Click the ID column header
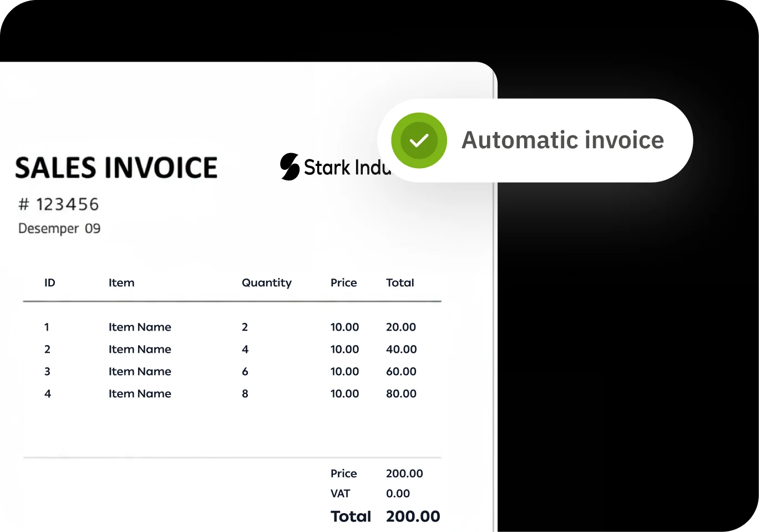The width and height of the screenshot is (781, 532). point(50,283)
